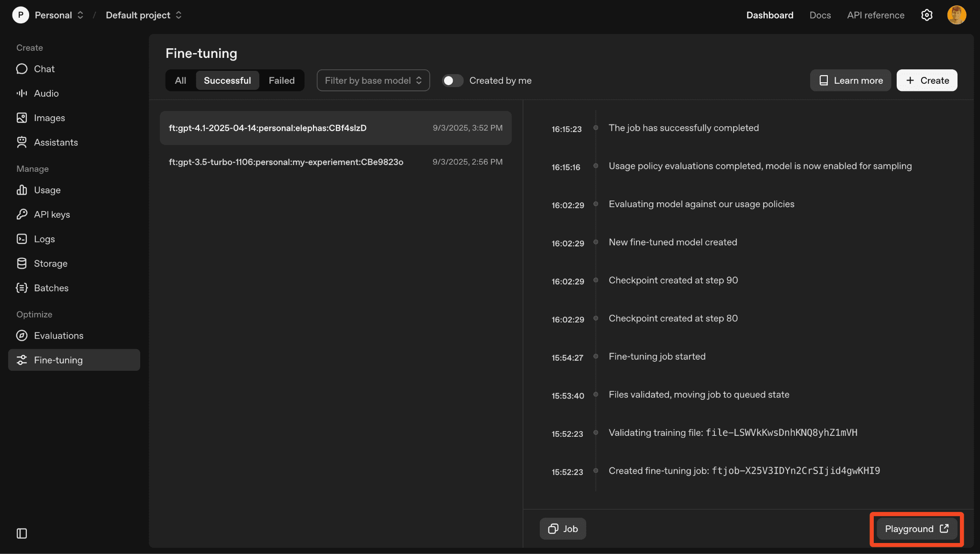The width and height of the screenshot is (980, 554).
Task: Click the user profile avatar
Action: (x=956, y=15)
